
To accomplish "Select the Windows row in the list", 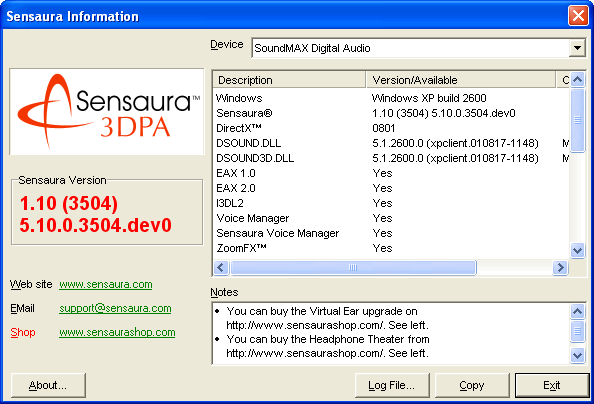I will 391,98.
